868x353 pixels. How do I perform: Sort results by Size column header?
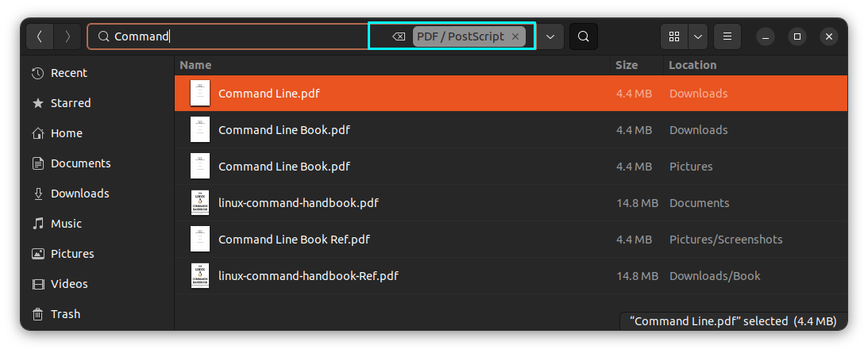(x=627, y=65)
